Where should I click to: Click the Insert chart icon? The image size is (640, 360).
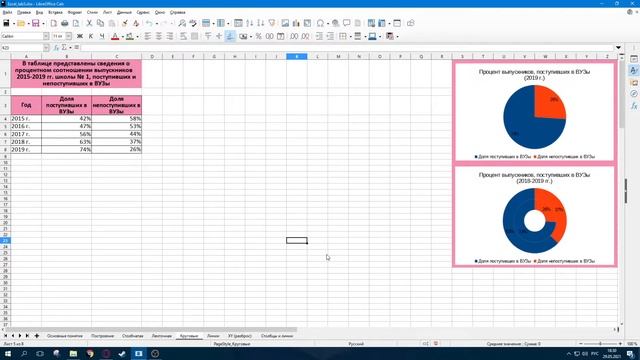click(x=296, y=23)
